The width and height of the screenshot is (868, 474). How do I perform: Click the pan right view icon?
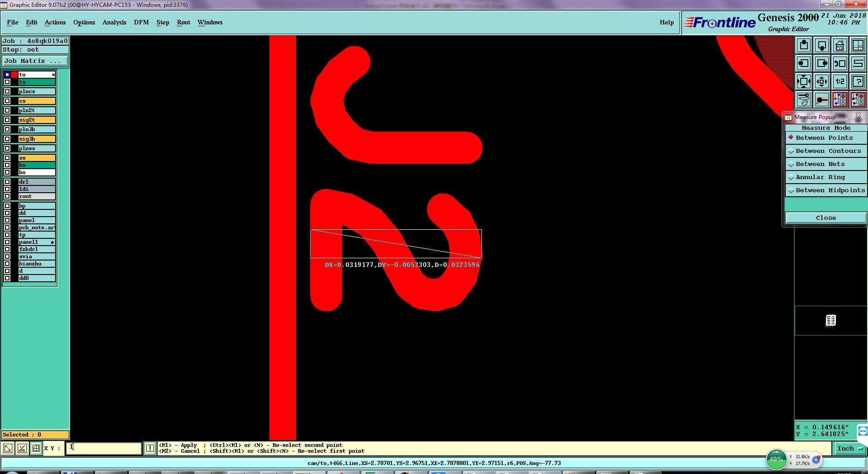click(822, 63)
